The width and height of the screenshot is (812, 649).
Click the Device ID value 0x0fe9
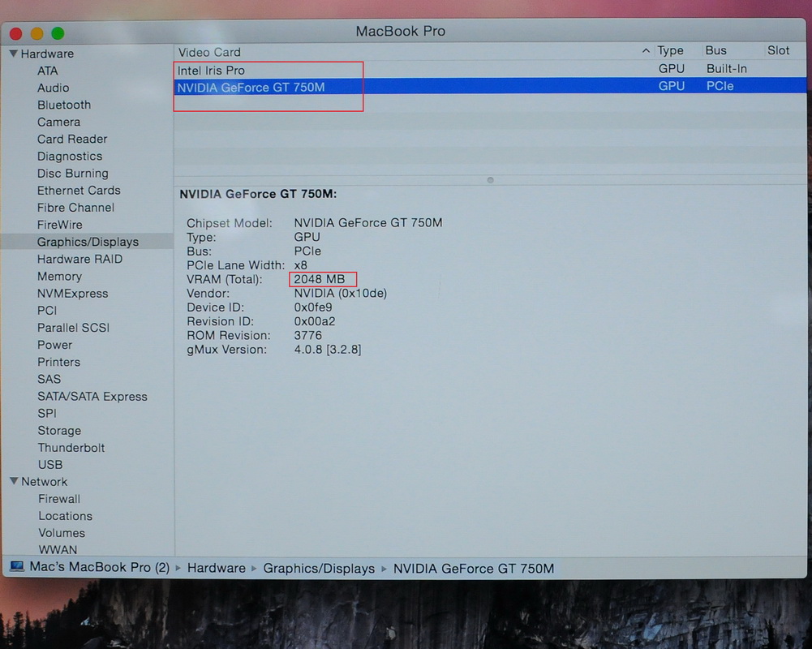(313, 307)
